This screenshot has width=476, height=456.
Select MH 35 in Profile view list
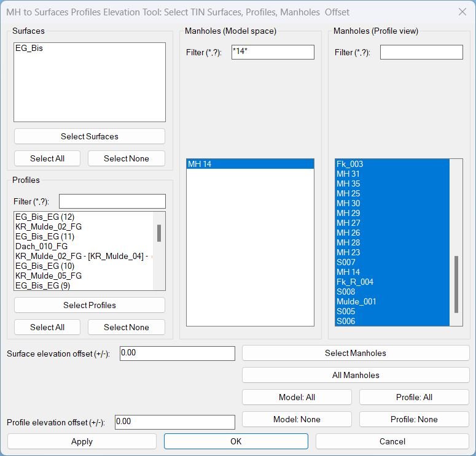[x=392, y=184]
